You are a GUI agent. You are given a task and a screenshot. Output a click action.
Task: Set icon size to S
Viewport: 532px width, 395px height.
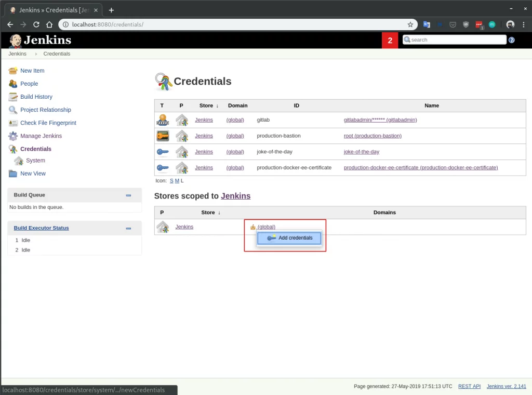(171, 181)
